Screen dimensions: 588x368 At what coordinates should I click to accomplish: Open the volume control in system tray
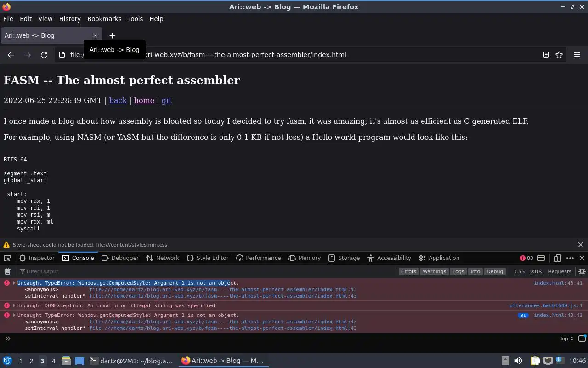point(518,361)
